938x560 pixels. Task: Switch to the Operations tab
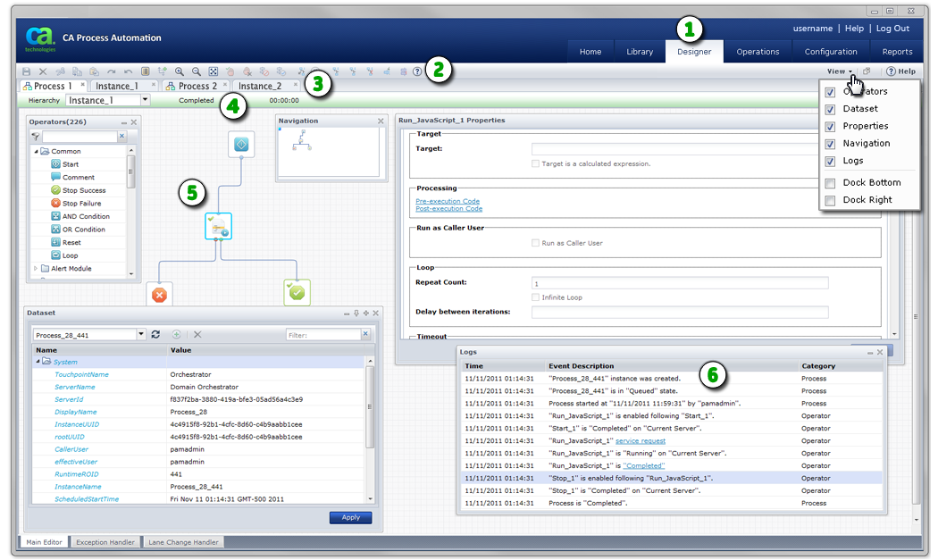click(757, 51)
